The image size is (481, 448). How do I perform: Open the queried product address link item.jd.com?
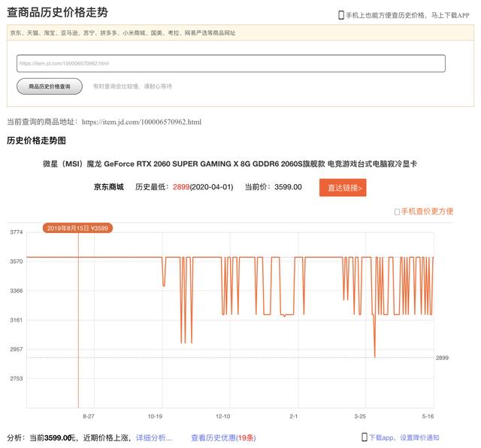(x=141, y=122)
